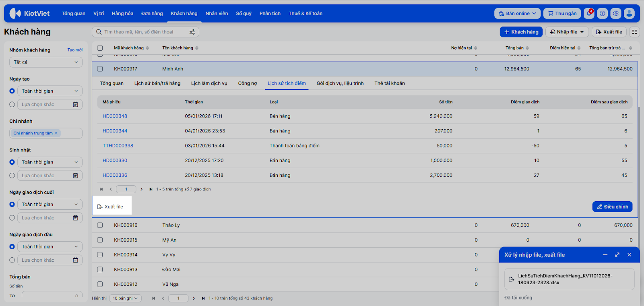Open the column display settings icon

point(635,32)
